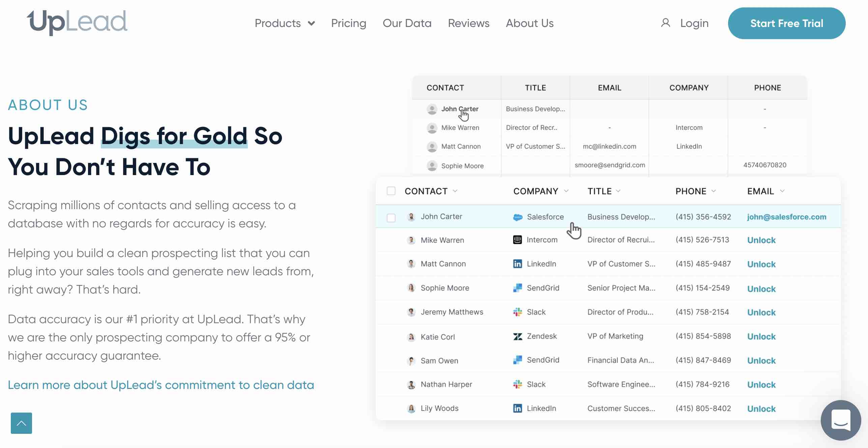Expand the Products menu dropdown
This screenshot has width=868, height=448.
pyautogui.click(x=285, y=23)
